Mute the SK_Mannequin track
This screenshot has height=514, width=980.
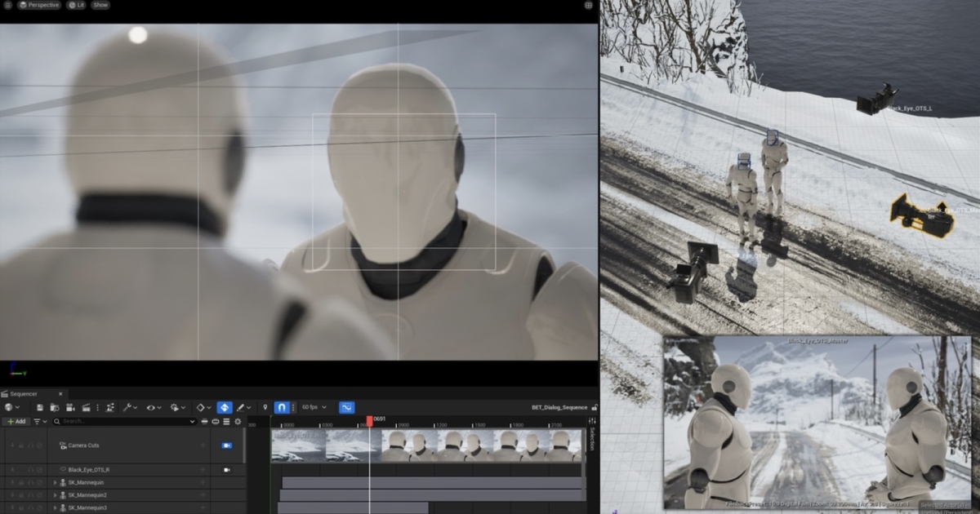[39, 482]
